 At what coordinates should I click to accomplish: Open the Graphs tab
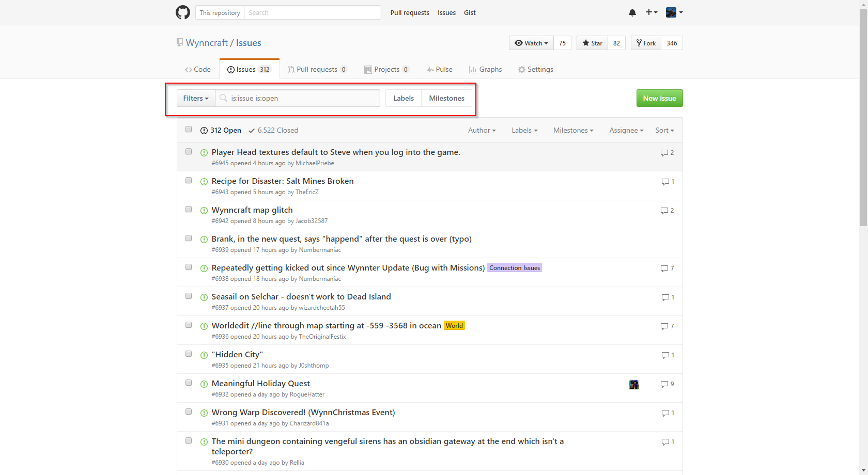pyautogui.click(x=486, y=69)
